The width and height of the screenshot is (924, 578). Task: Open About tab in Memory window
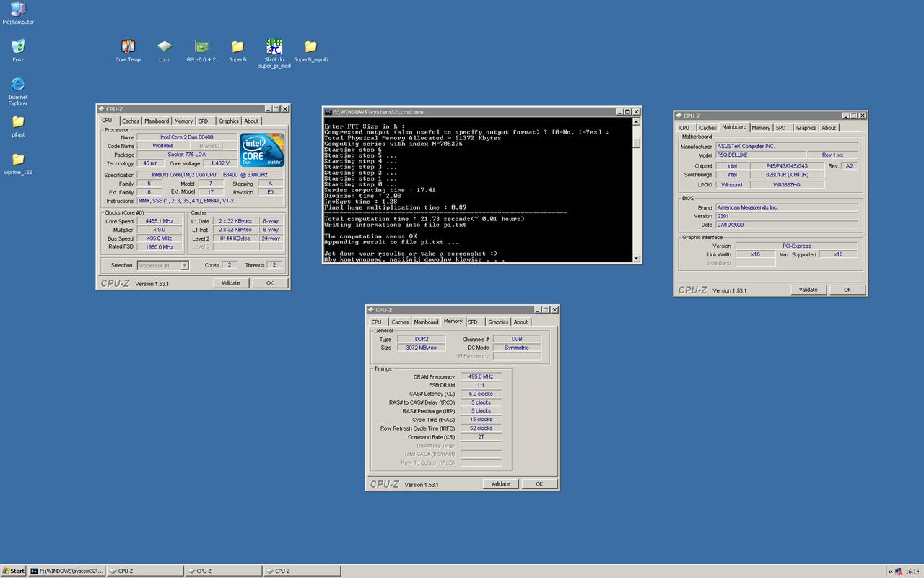tap(520, 322)
